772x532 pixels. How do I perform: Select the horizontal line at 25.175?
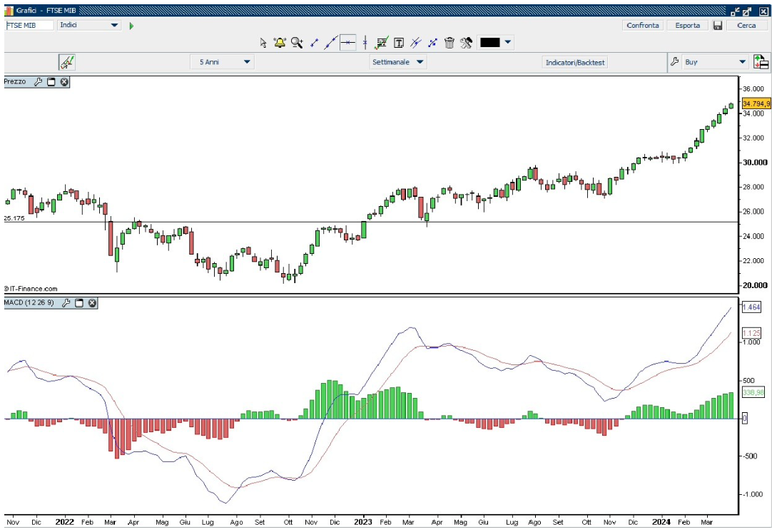(x=372, y=222)
